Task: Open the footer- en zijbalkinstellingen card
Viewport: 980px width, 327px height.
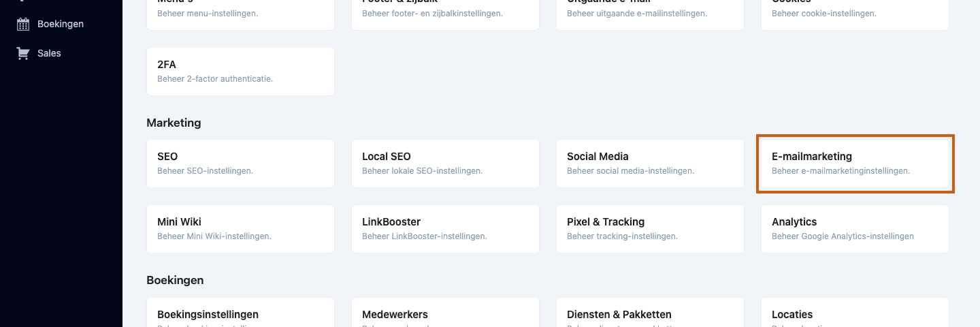Action: 445,15
